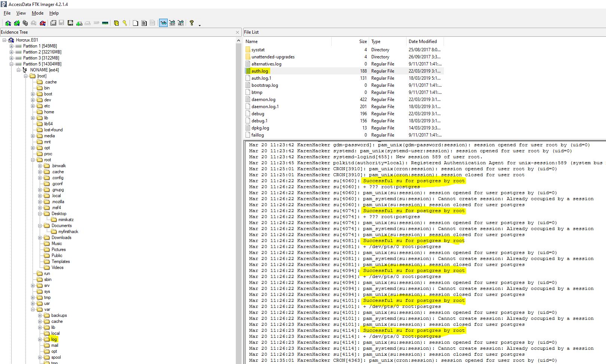The width and height of the screenshot is (606, 364).
Task: Click the greyed Export Disk Image icon
Action: [x=62, y=23]
